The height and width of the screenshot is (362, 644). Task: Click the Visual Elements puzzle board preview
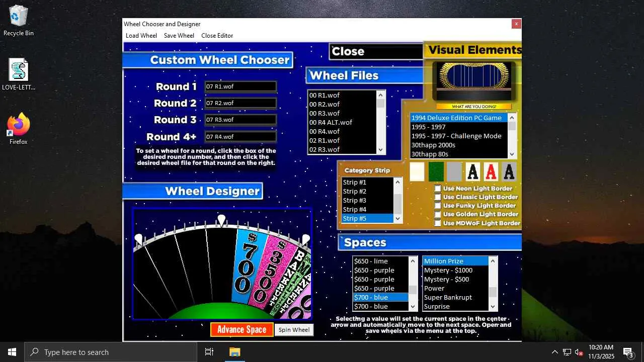click(x=474, y=81)
